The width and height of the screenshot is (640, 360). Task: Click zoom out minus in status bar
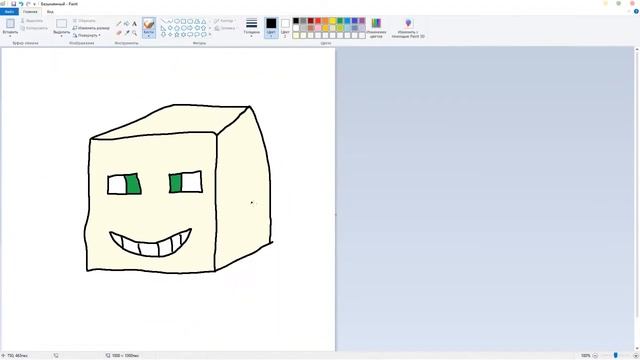tap(595, 356)
